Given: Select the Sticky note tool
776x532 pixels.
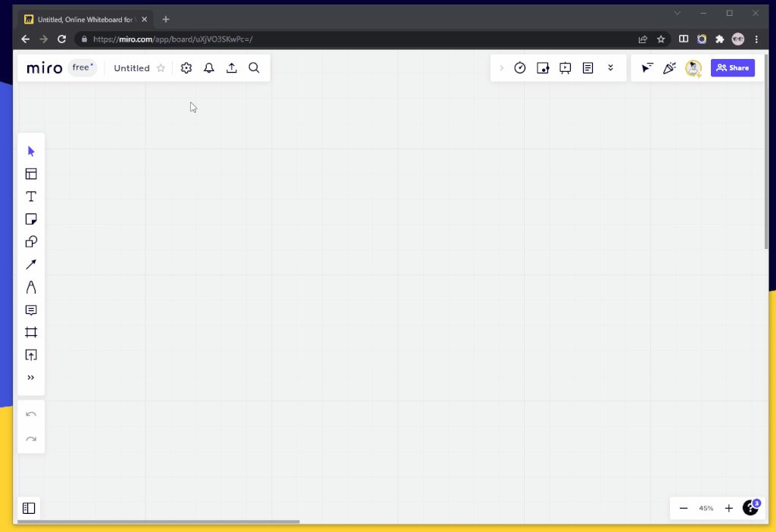Looking at the screenshot, I should [31, 219].
